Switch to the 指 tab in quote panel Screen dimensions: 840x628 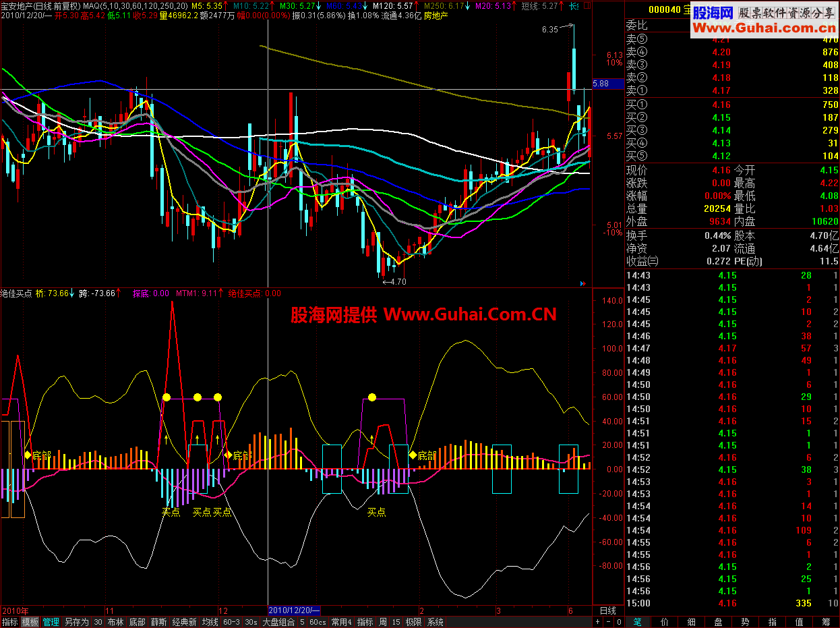773,621
